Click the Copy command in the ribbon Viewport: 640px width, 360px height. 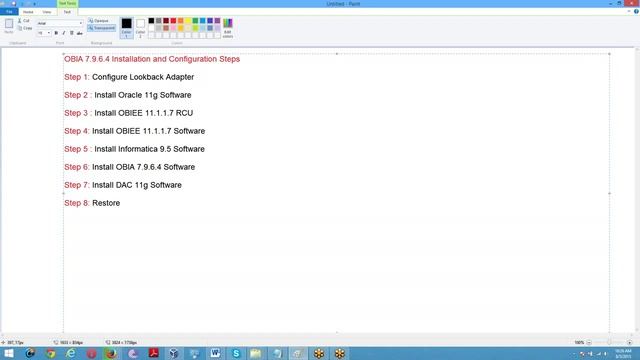[x=25, y=28]
